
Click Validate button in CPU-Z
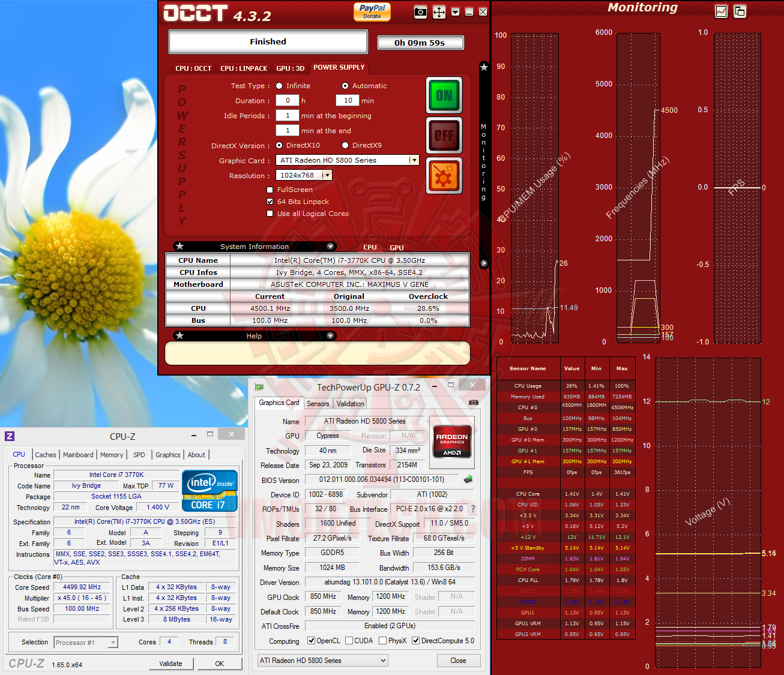170,664
